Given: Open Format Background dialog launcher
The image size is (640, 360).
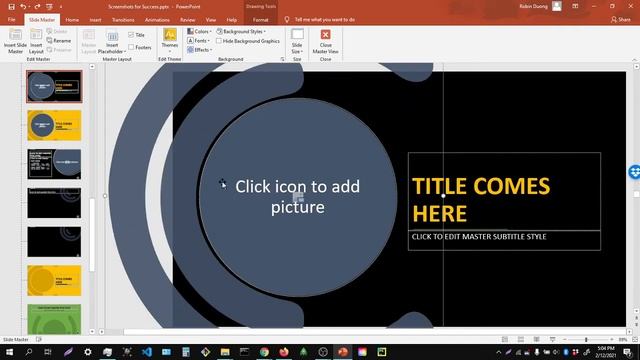Looking at the screenshot, I should pos(282,59).
